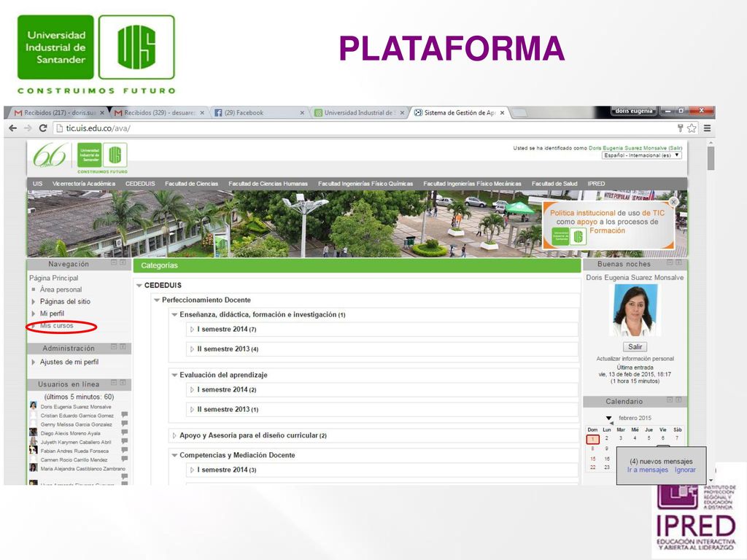
Task: Expand Ajustes de mi perfil
Action: pyautogui.click(x=34, y=362)
